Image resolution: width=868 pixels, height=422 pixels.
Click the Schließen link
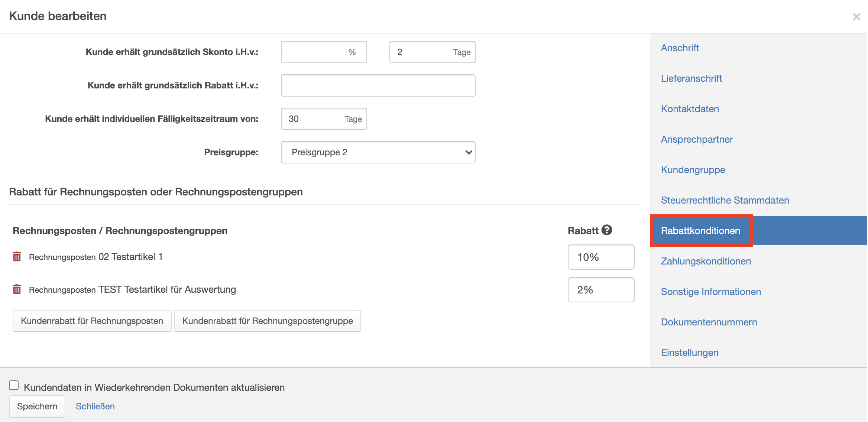95,406
